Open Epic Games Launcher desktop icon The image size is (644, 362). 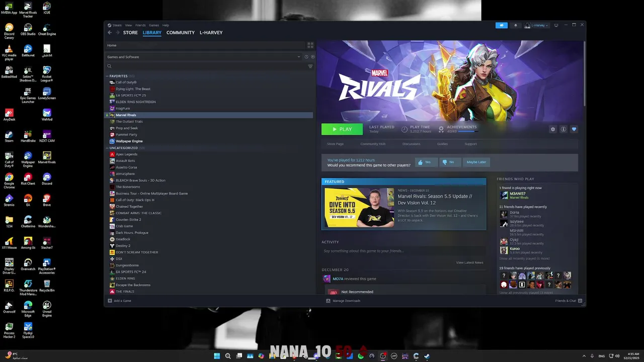coord(28,95)
